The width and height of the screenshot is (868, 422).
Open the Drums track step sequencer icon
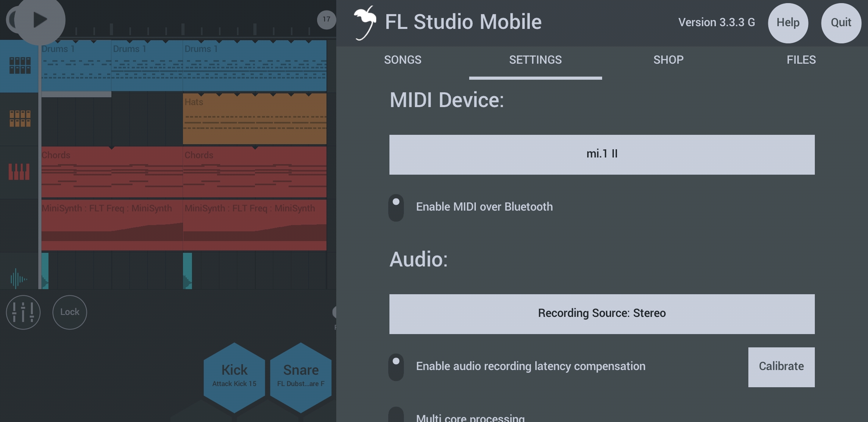[x=20, y=66]
